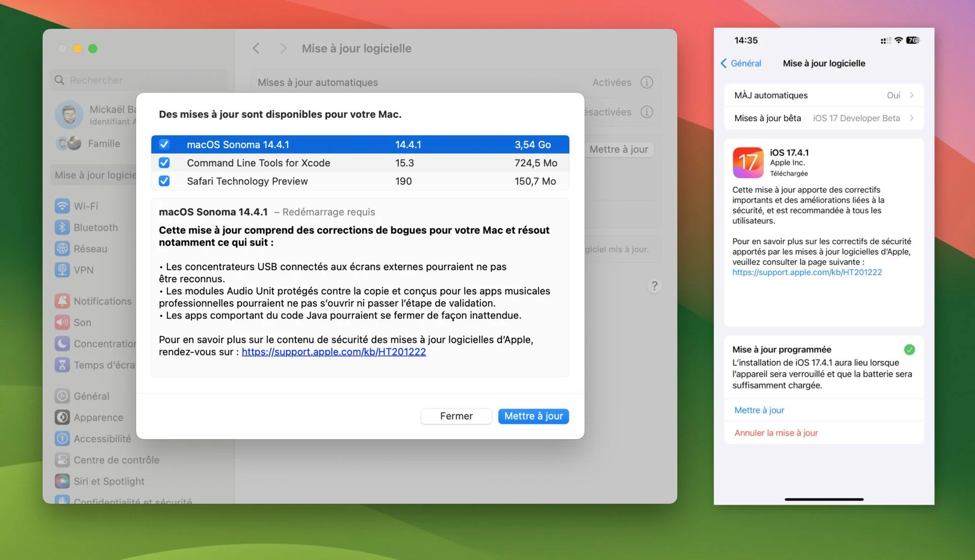Click the Son speaker icon
This screenshot has width=975, height=560.
point(62,322)
